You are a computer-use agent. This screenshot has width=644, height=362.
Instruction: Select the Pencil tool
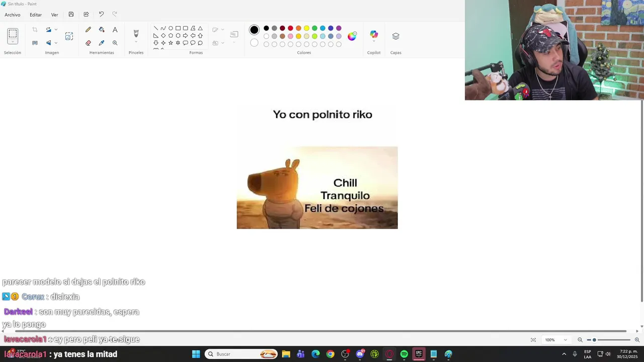point(88,30)
